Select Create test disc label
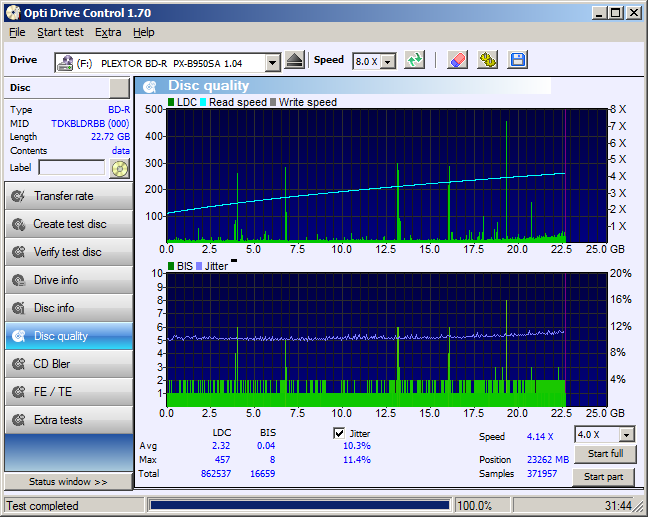This screenshot has height=517, width=648. [70, 224]
